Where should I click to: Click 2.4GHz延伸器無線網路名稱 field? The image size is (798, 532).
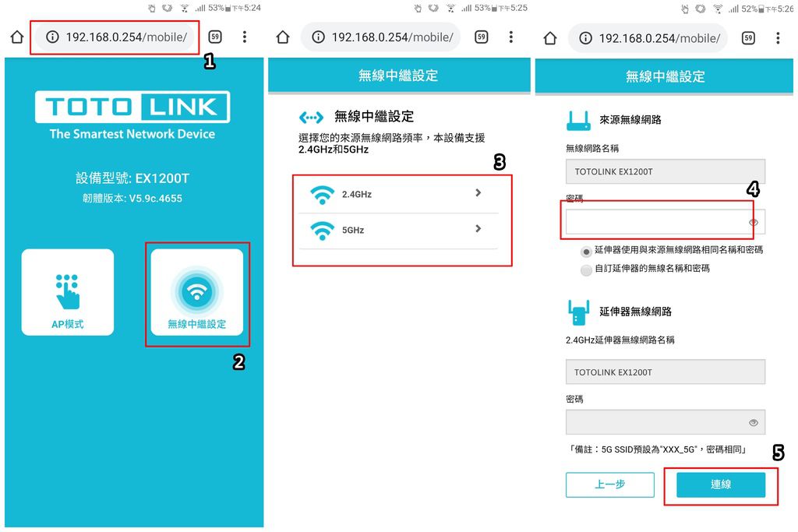(x=666, y=372)
